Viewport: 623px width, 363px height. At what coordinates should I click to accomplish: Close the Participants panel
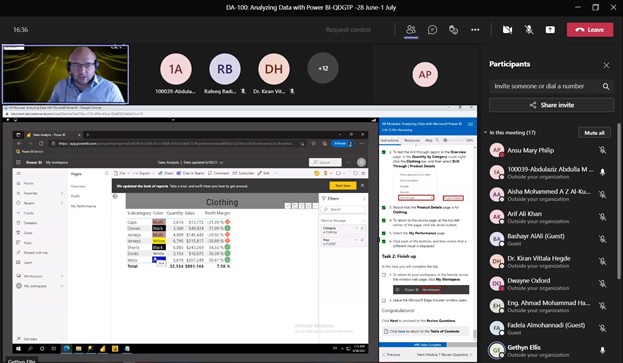606,65
